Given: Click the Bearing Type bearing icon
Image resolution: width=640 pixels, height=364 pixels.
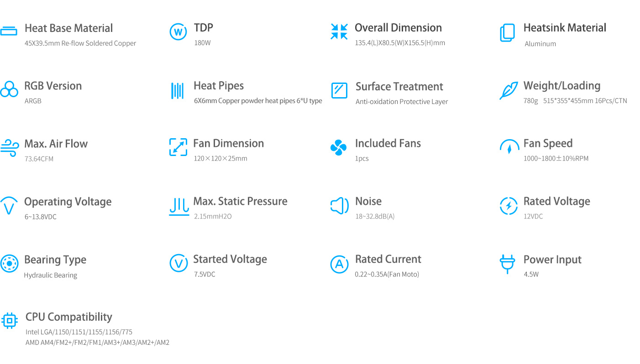Looking at the screenshot, I should click(9, 263).
